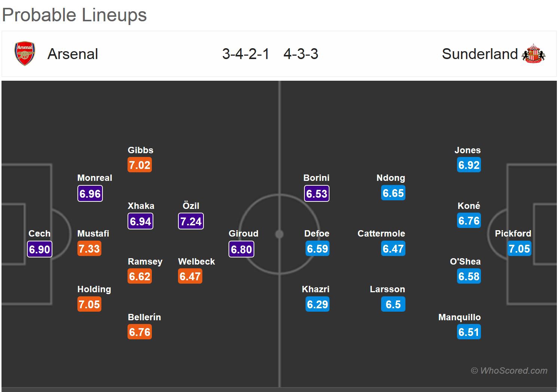Select Mustafi's 7.33 rating badge
The width and height of the screenshot is (558, 392).
click(x=89, y=249)
